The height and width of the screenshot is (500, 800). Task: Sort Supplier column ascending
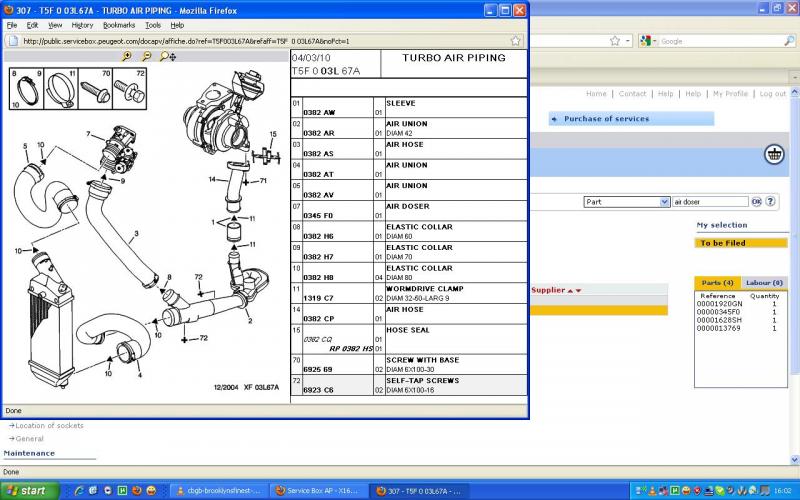[570, 291]
